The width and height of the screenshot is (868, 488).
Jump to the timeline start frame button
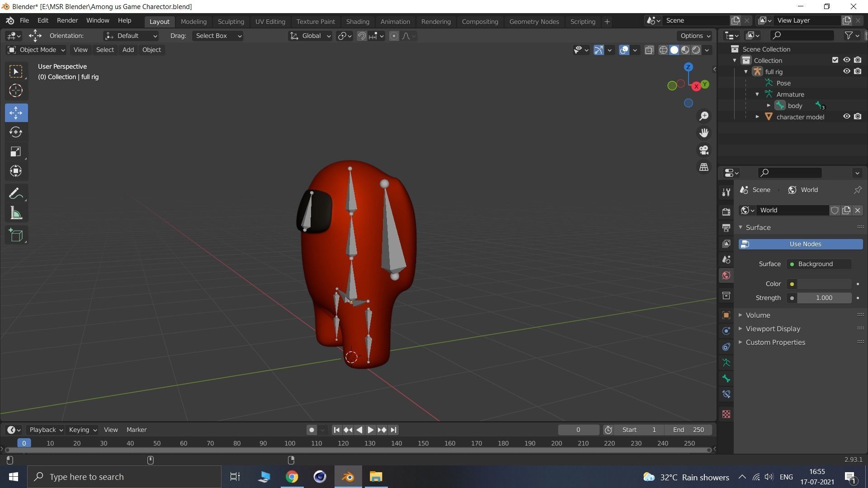[336, 430]
